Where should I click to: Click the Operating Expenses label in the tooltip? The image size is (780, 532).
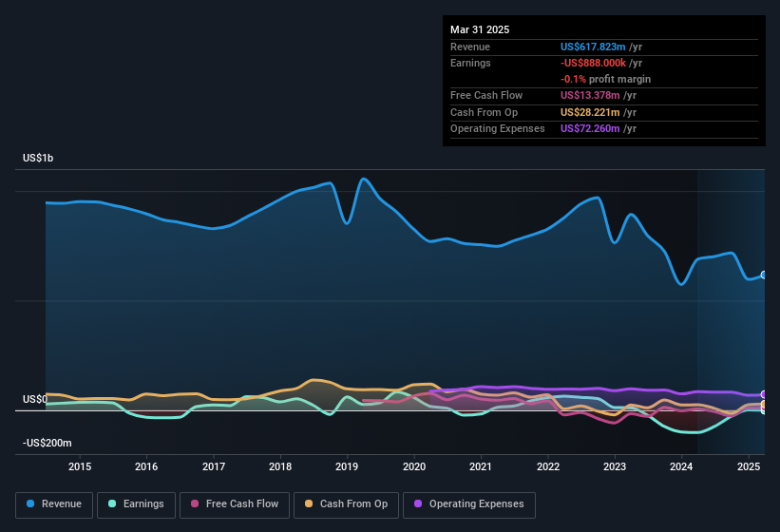[x=498, y=129]
